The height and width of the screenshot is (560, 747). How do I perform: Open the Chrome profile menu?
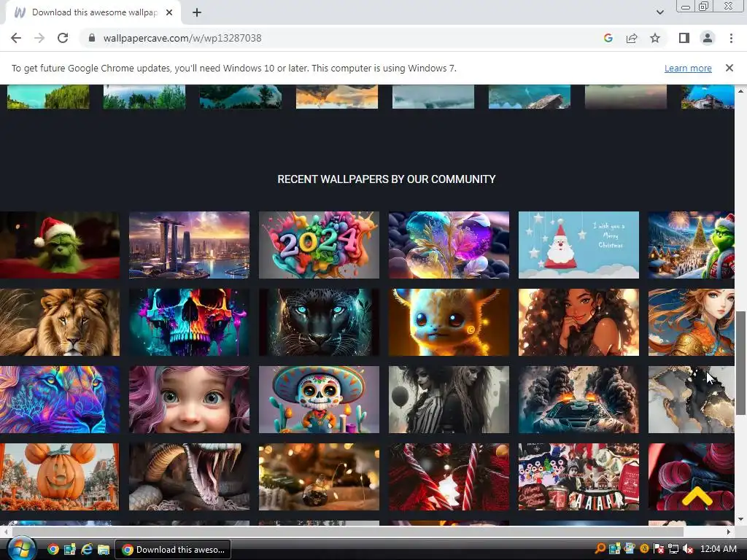(x=708, y=38)
